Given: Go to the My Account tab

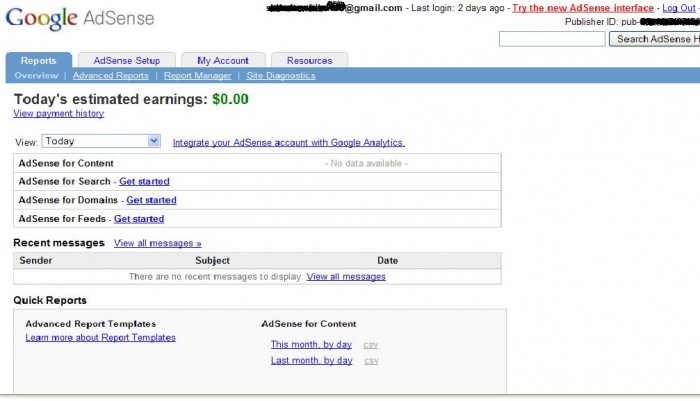Looking at the screenshot, I should click(223, 60).
